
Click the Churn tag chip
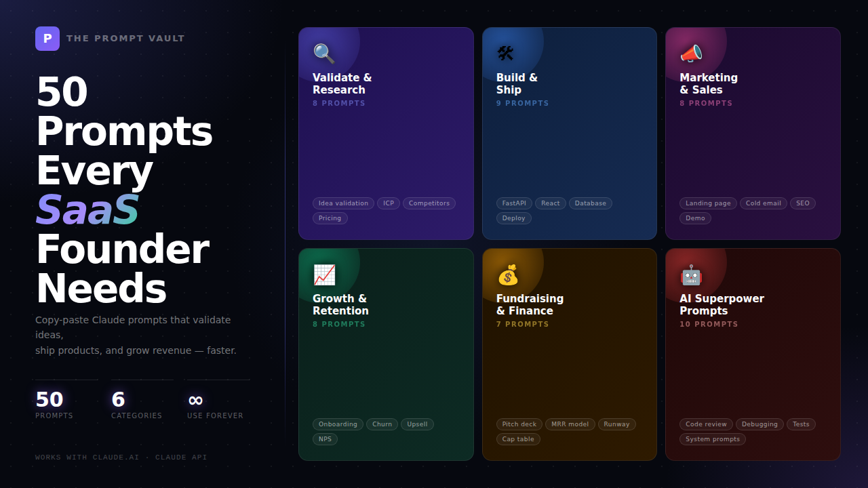[x=382, y=424]
